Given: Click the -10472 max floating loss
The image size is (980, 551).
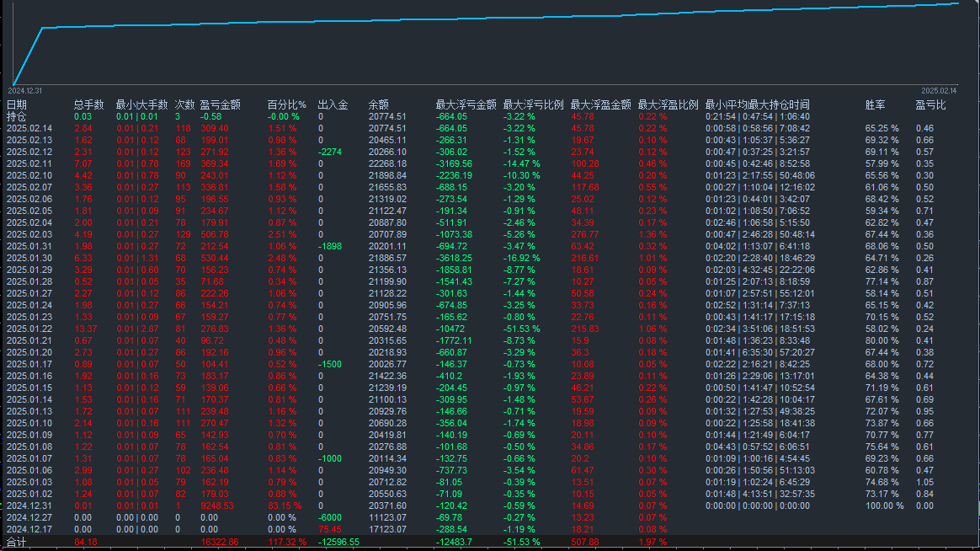Looking at the screenshot, I should pyautogui.click(x=450, y=329).
